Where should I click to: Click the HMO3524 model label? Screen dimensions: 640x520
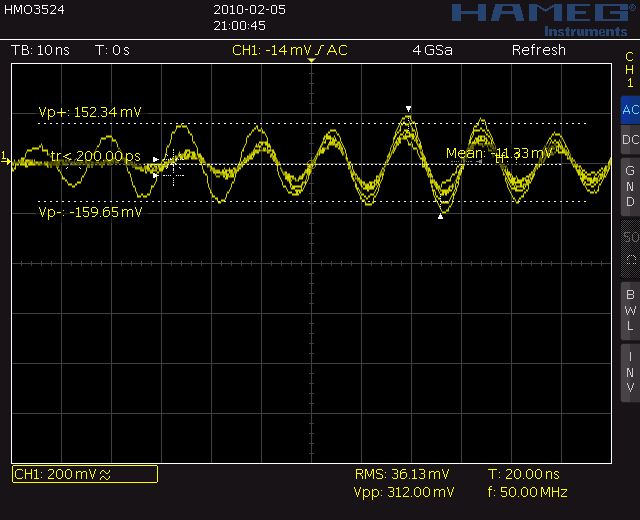[x=34, y=10]
